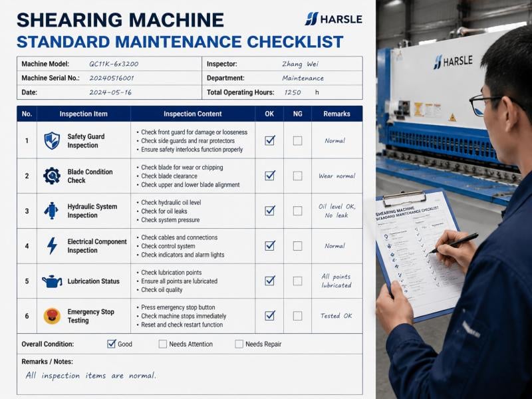Toggle the OK checkbox for Hydraulic System Inspection
The width and height of the screenshot is (532, 399).
click(x=270, y=210)
